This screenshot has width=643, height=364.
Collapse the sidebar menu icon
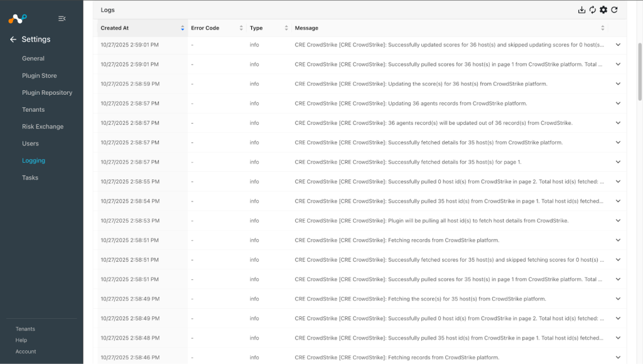coord(62,18)
